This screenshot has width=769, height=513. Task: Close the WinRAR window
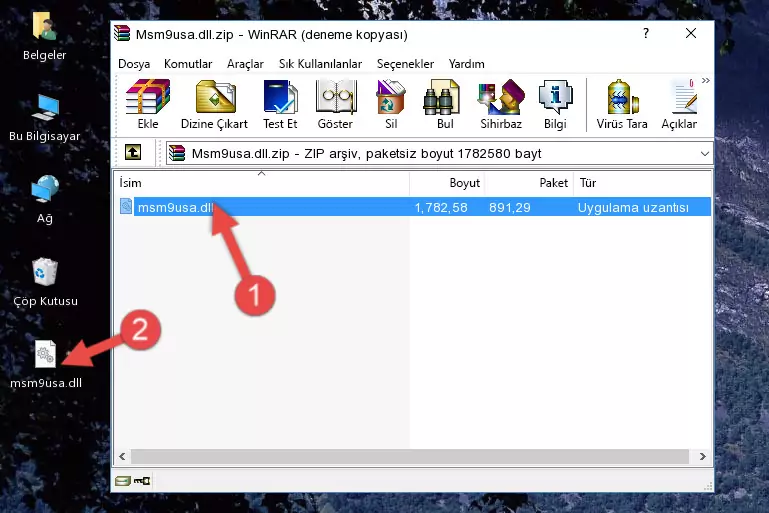coord(691,33)
